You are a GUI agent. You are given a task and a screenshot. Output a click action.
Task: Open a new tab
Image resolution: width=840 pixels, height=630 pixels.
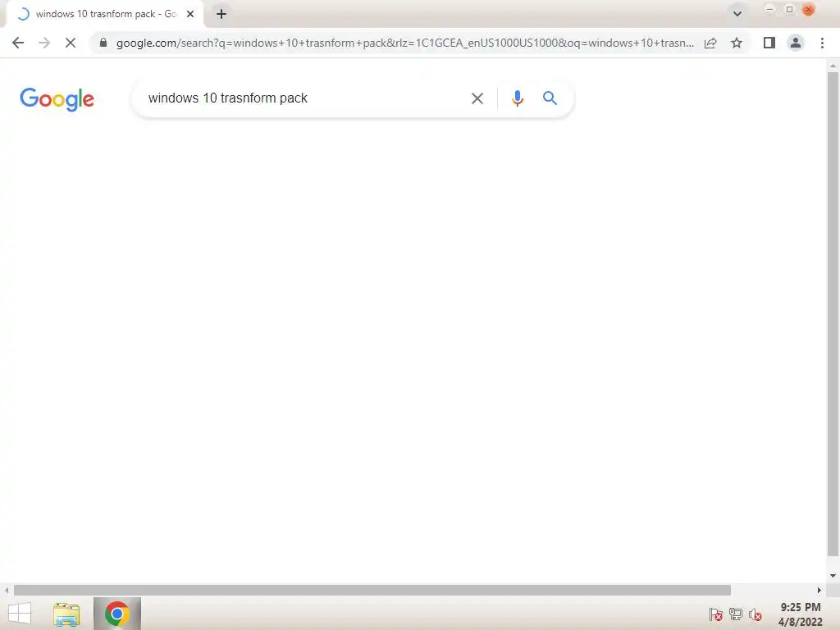(x=221, y=14)
